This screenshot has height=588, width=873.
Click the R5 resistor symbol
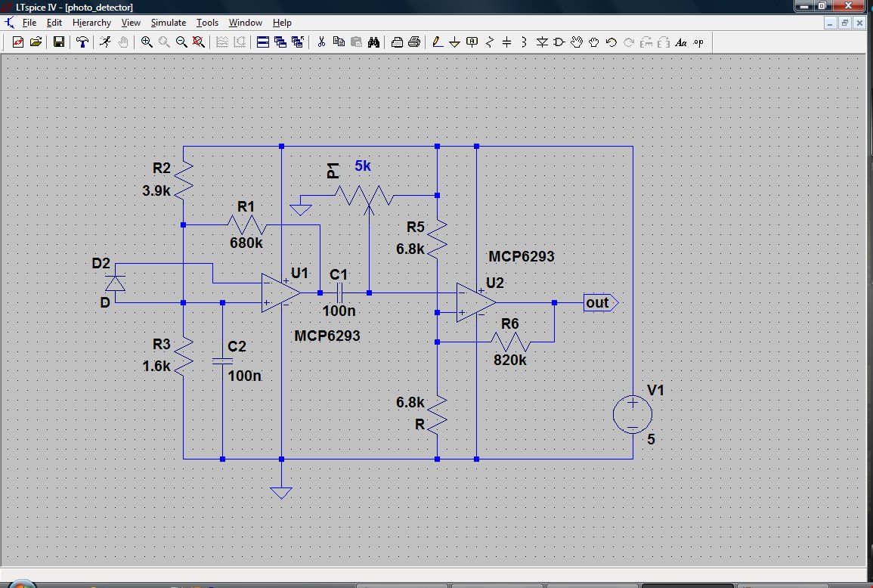point(438,238)
